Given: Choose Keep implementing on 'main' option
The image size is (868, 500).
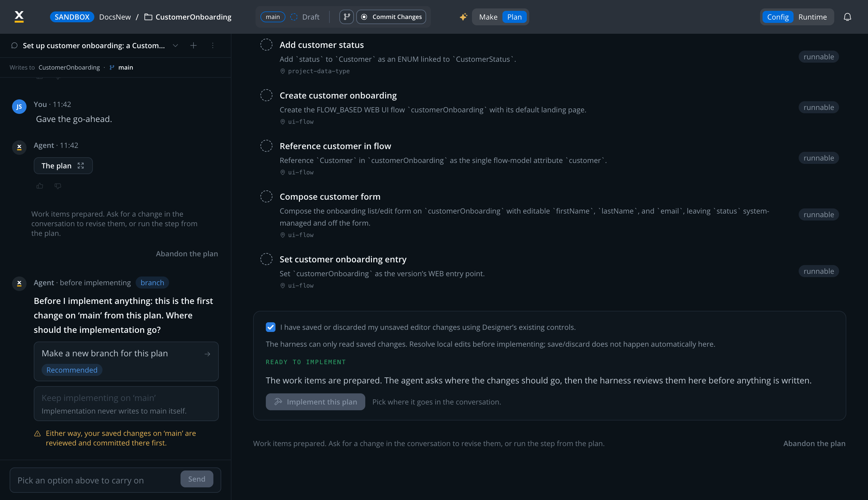Looking at the screenshot, I should [126, 404].
